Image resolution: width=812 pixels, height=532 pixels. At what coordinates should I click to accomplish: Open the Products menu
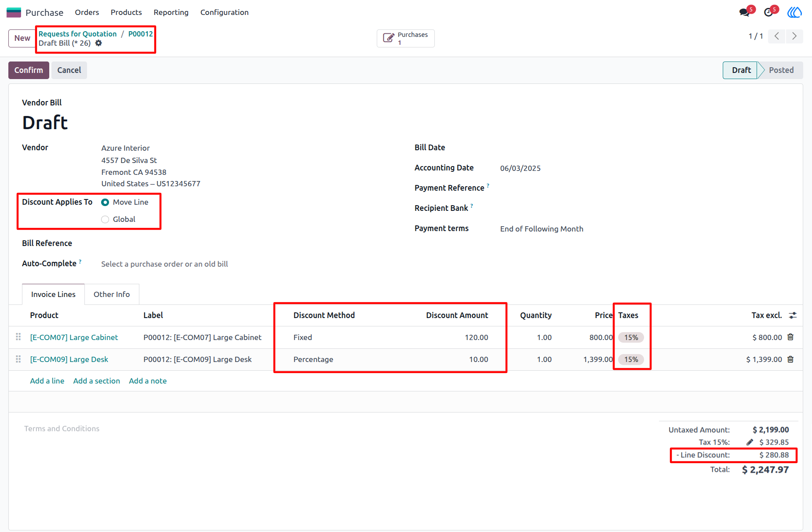point(126,12)
